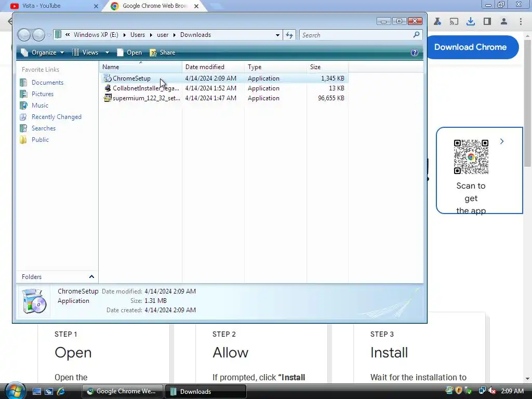Sort by Date modified column header
Image resolution: width=532 pixels, height=399 pixels.
click(x=213, y=67)
